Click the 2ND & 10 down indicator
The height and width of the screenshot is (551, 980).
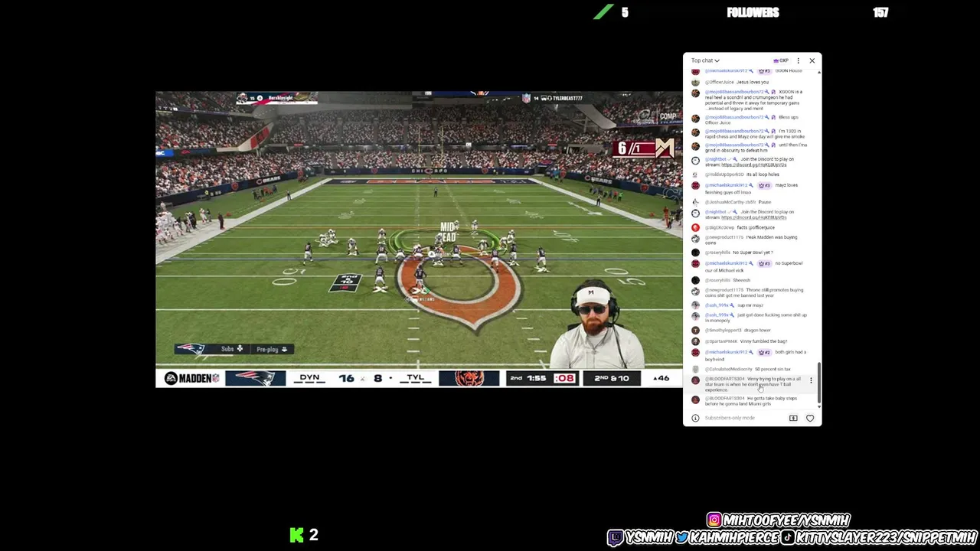[612, 378]
